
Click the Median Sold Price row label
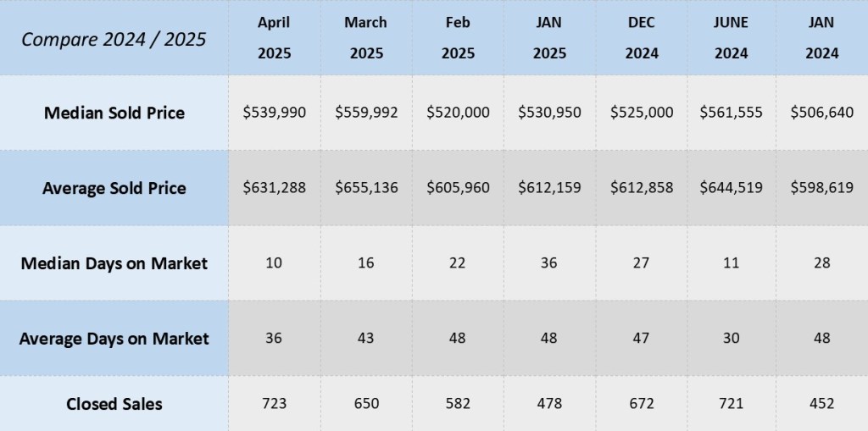114,112
